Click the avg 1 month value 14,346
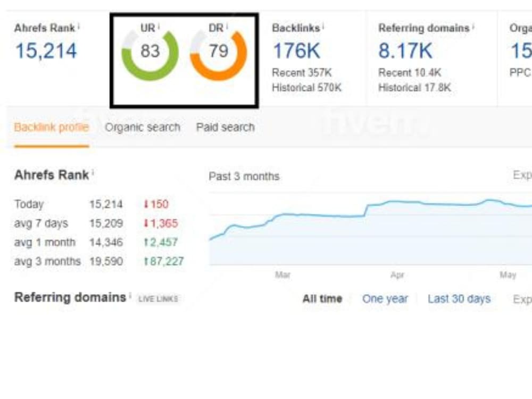 106,242
